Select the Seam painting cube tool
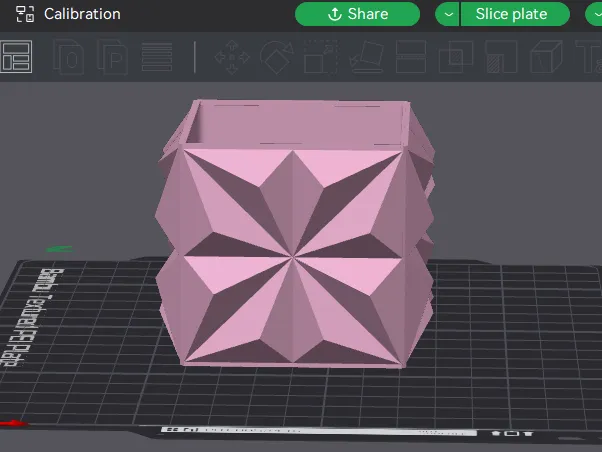Viewport: 602px width, 452px height. click(x=546, y=57)
